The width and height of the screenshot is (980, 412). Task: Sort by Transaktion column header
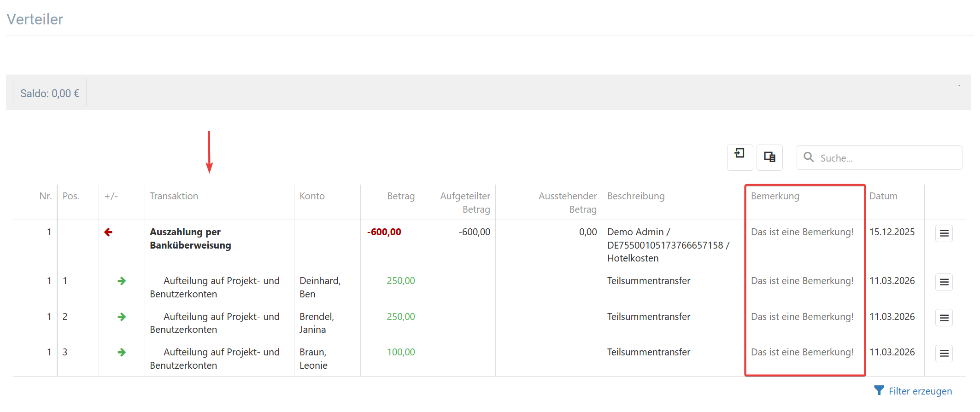(x=174, y=196)
